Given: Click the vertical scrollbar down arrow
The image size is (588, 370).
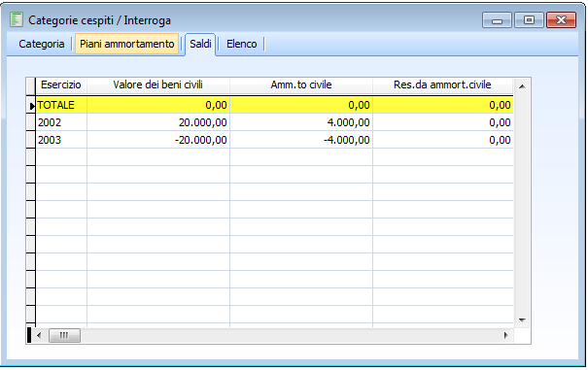Looking at the screenshot, I should 522,320.
